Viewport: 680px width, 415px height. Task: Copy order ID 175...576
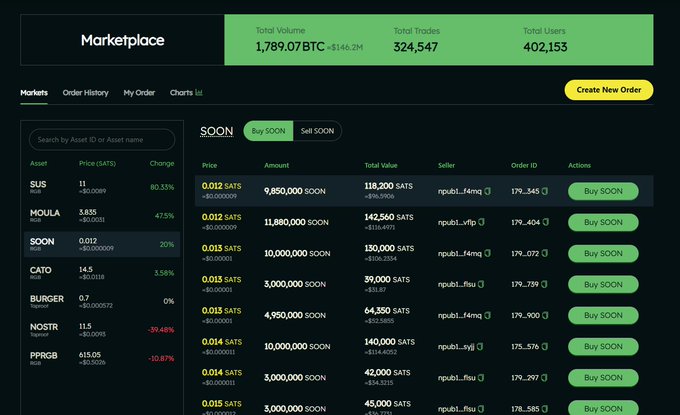[x=545, y=346]
